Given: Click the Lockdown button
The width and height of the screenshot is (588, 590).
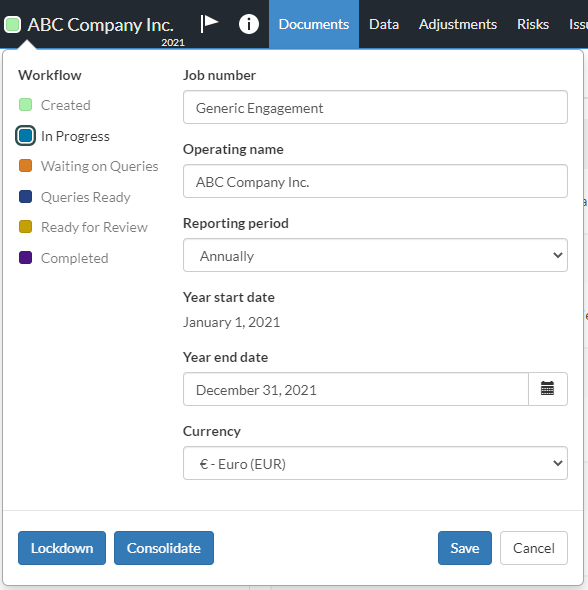Looking at the screenshot, I should 62,548.
